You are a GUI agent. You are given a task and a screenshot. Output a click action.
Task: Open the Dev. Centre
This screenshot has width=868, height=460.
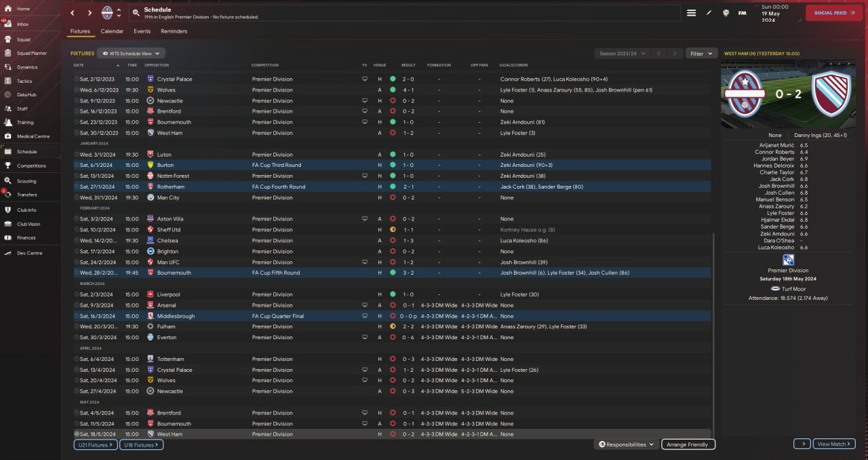(x=29, y=253)
